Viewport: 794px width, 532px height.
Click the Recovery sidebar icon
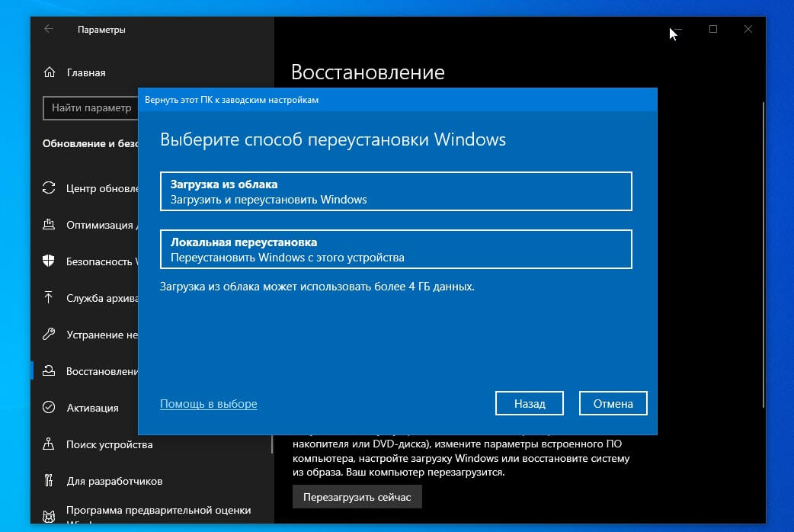pyautogui.click(x=49, y=371)
